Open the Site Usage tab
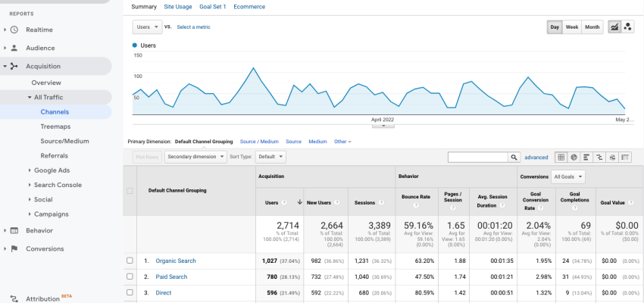Image resolution: width=644 pixels, height=303 pixels. pos(178,6)
